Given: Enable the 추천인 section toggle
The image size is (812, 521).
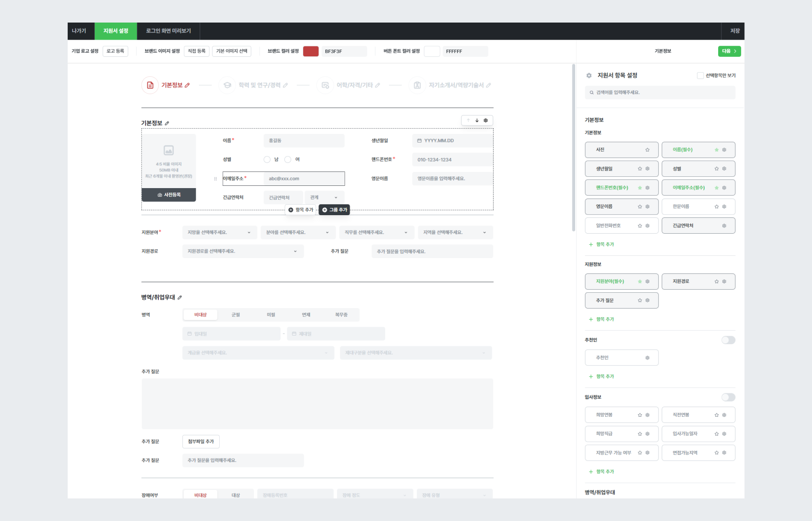Looking at the screenshot, I should pyautogui.click(x=728, y=340).
